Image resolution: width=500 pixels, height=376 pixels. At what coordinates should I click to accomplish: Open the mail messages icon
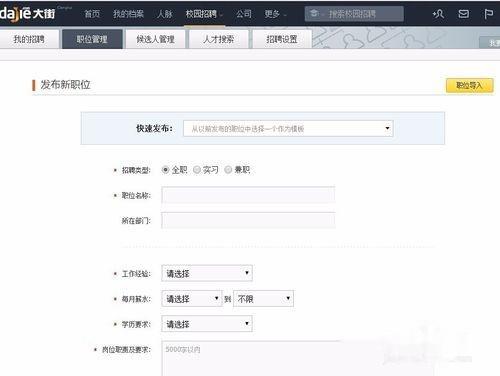463,14
